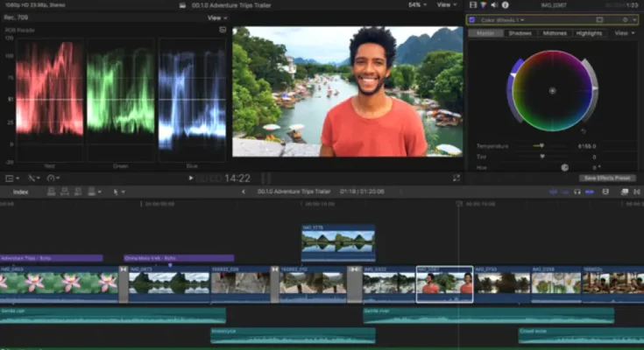
Task: Expand chevron at right of Color Wheels header
Action: pyautogui.click(x=635, y=20)
